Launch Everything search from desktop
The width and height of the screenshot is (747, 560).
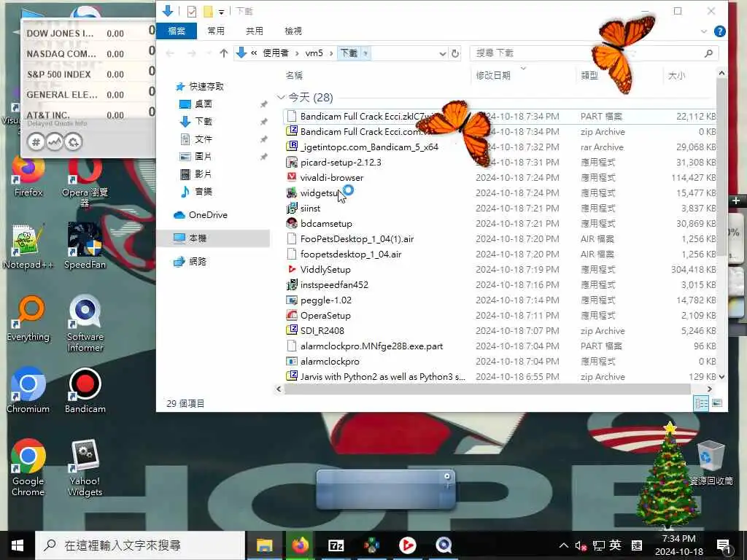[28, 319]
